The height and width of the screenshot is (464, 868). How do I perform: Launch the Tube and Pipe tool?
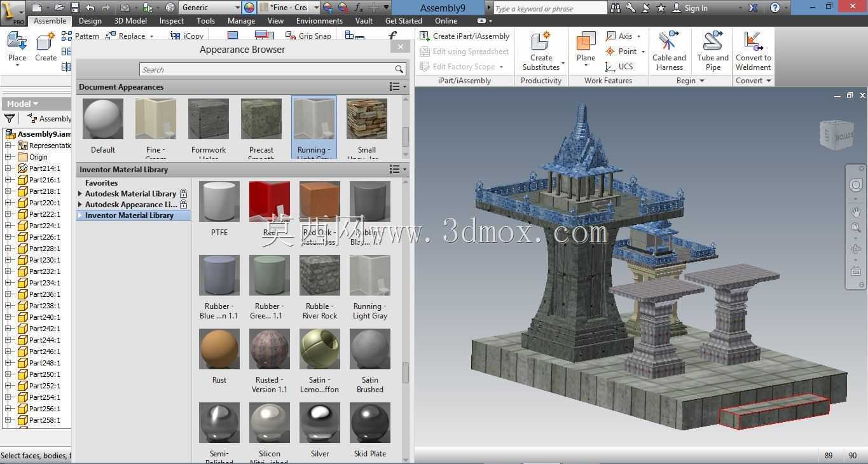click(713, 51)
